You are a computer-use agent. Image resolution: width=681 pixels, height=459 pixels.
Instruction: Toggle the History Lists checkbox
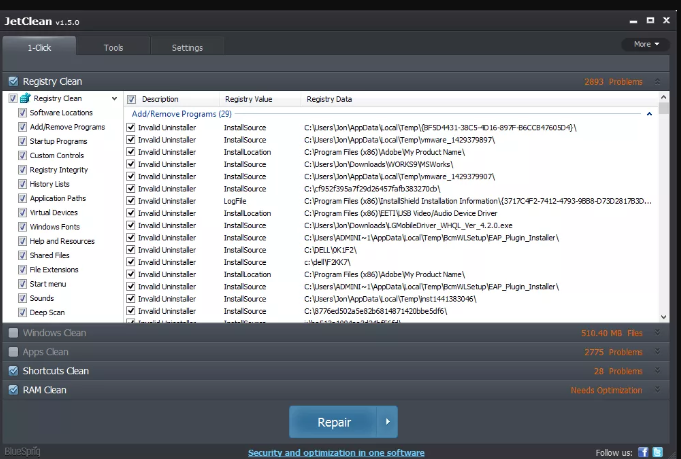click(x=22, y=184)
